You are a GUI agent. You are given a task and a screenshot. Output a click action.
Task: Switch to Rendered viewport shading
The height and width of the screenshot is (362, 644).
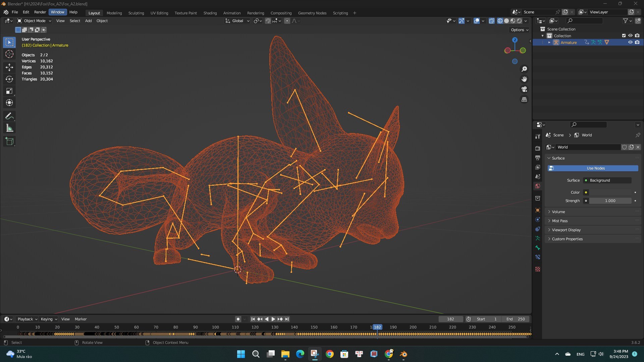tap(519, 21)
